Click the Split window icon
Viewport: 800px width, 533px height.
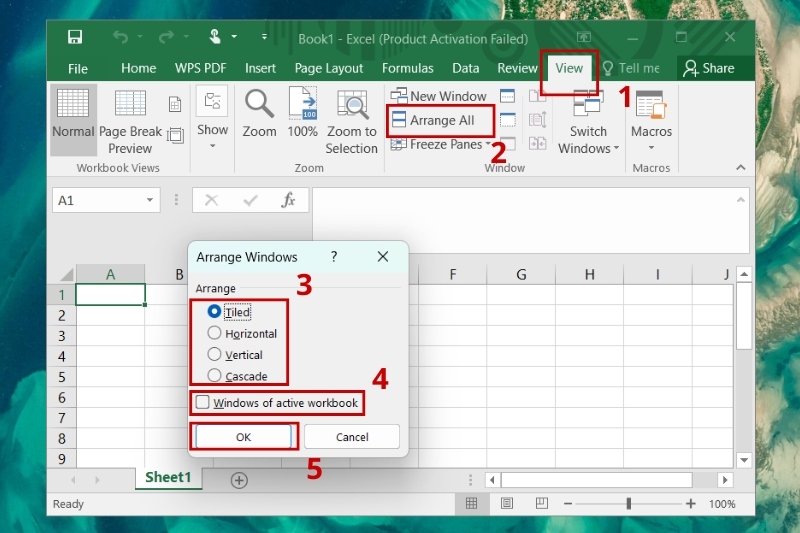click(507, 96)
